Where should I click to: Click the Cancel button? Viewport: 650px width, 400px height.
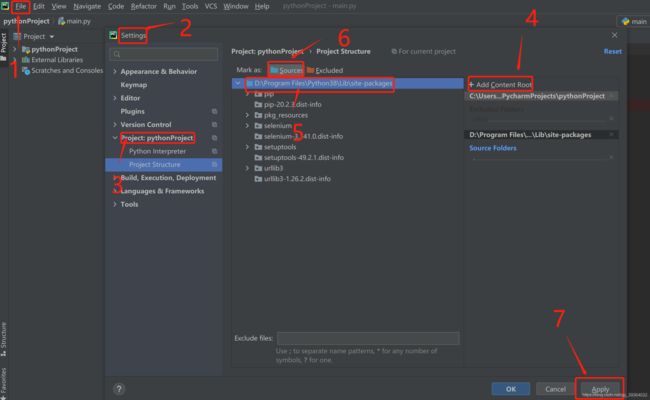click(555, 389)
